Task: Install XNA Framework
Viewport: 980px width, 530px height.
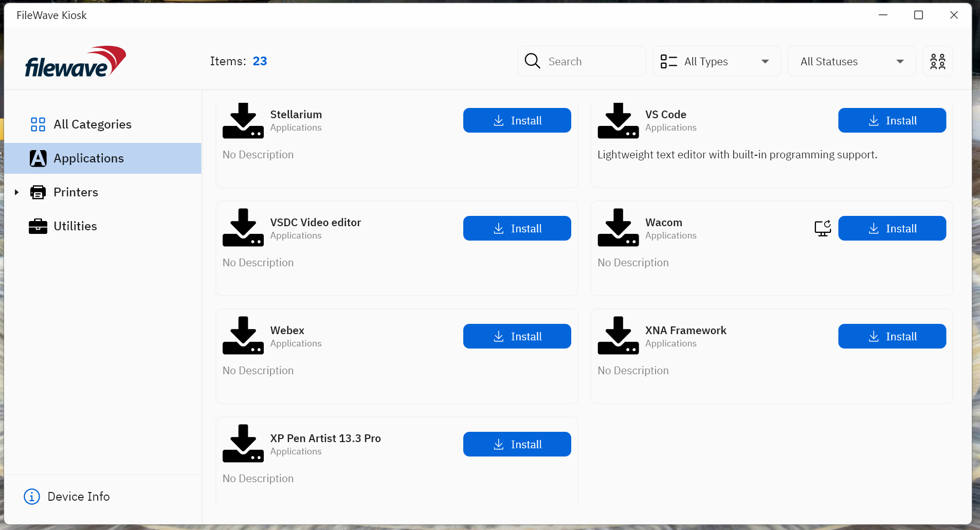Action: click(892, 336)
